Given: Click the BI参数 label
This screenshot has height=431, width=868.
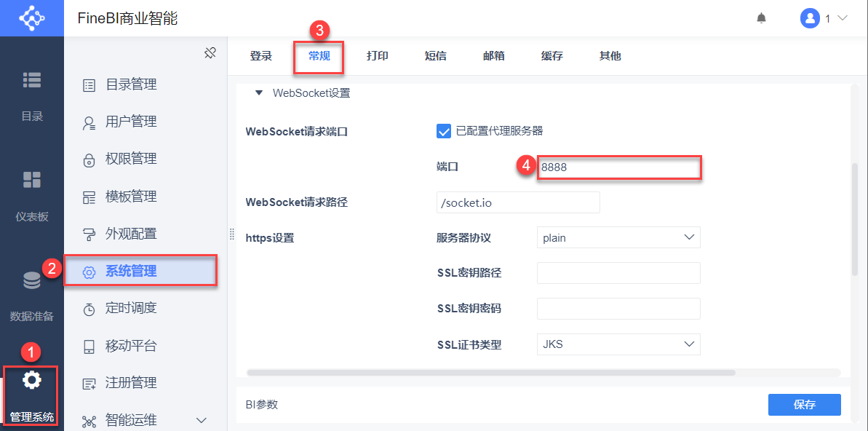Looking at the screenshot, I should (261, 404).
